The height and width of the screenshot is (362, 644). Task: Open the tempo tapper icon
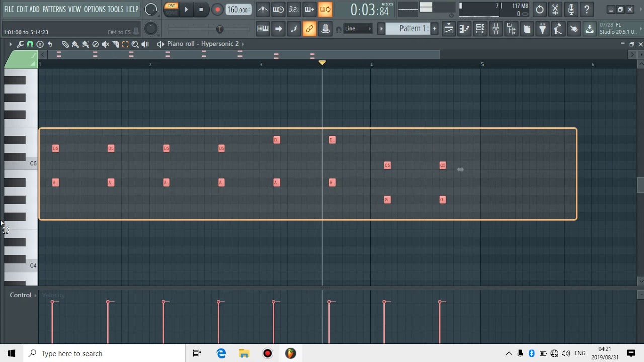558,29
